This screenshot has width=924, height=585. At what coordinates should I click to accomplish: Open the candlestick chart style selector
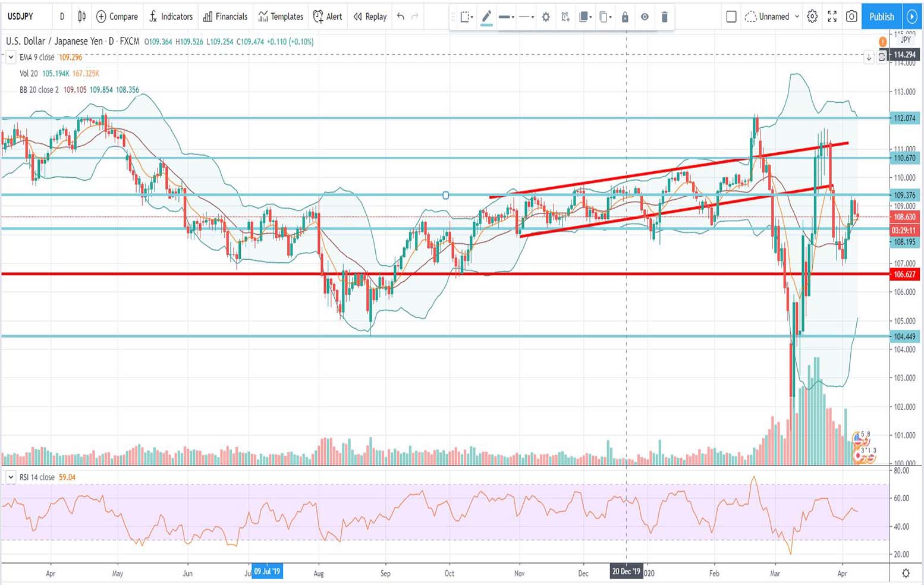(82, 17)
